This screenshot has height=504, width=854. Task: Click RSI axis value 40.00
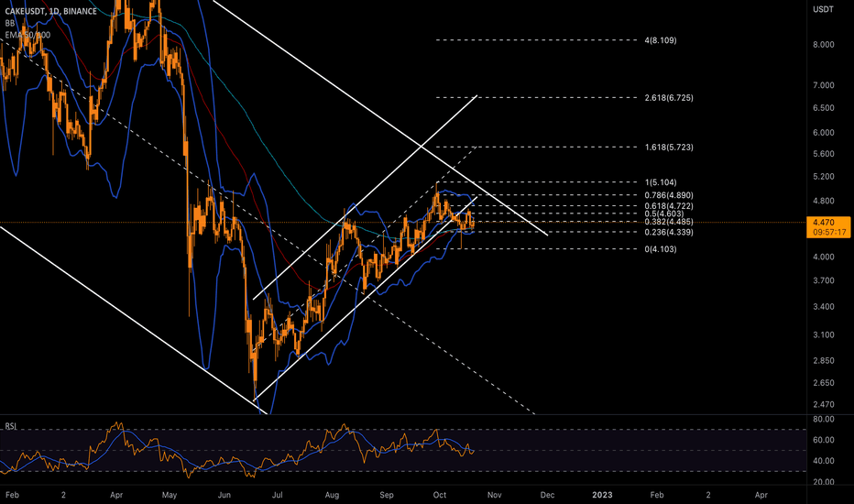click(x=824, y=460)
